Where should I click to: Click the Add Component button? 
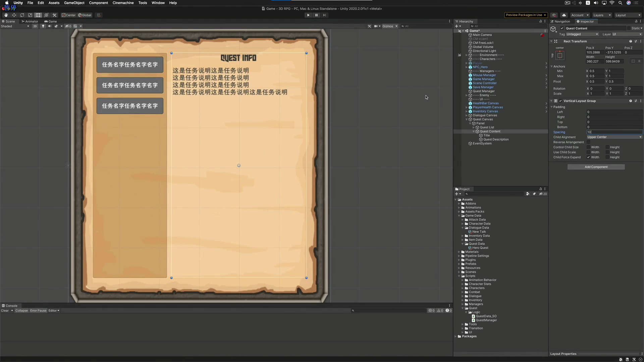596,167
